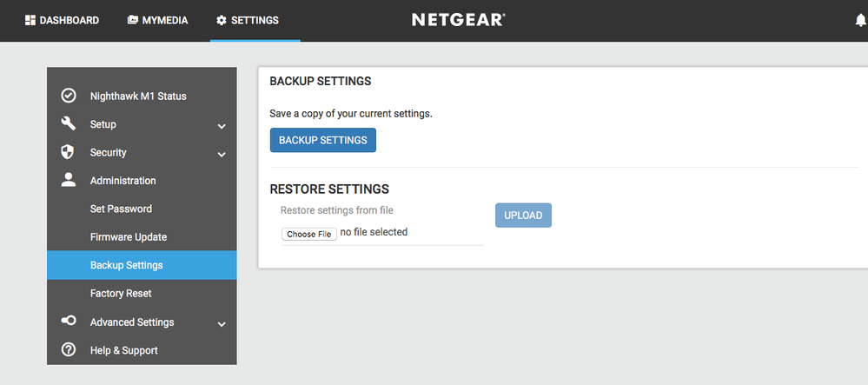Click the Upload button
868x385 pixels.
tap(523, 216)
